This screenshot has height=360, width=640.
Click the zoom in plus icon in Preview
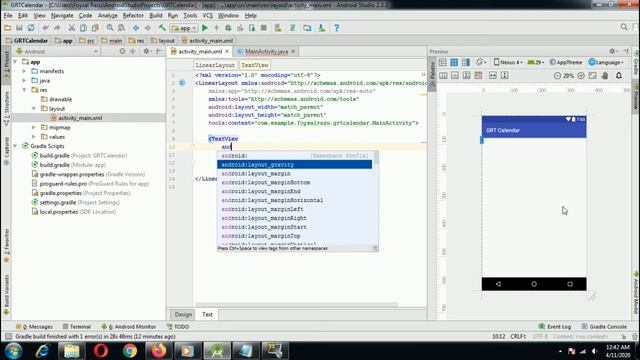[x=581, y=76]
